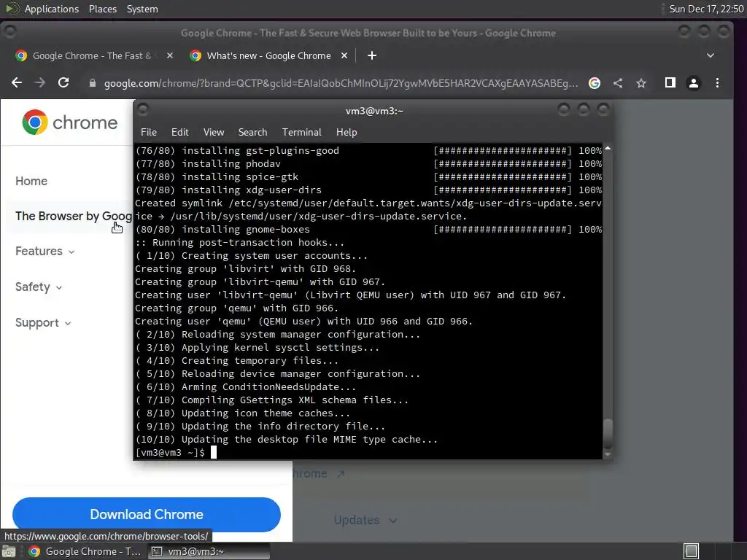
Task: Reload the current Chrome page
Action: [63, 83]
